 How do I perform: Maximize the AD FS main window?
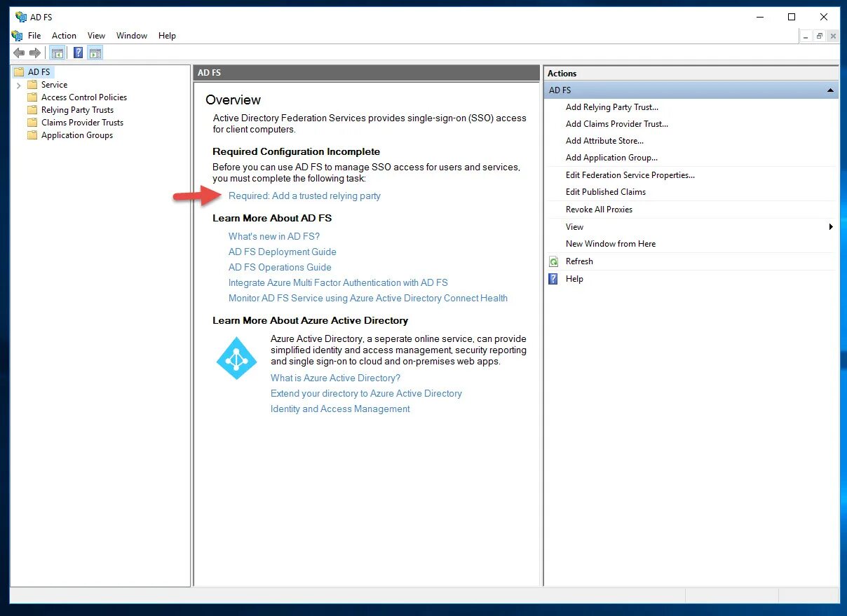pyautogui.click(x=792, y=17)
